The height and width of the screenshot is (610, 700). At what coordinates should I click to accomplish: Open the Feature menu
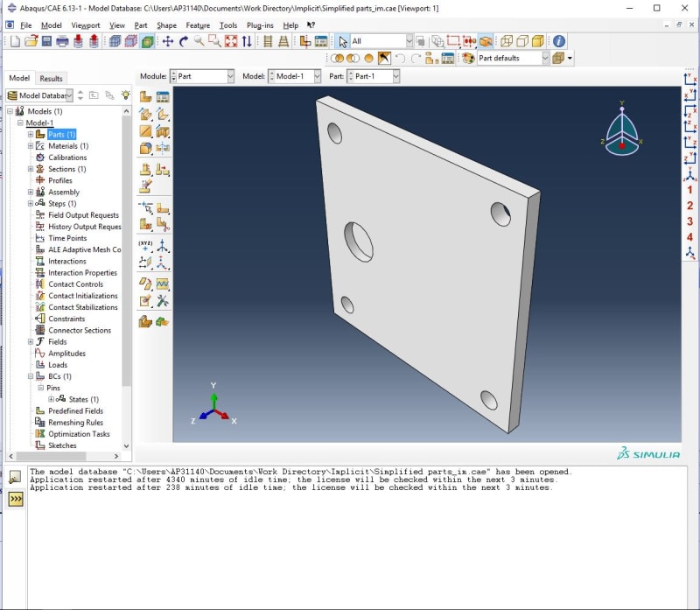[198, 25]
